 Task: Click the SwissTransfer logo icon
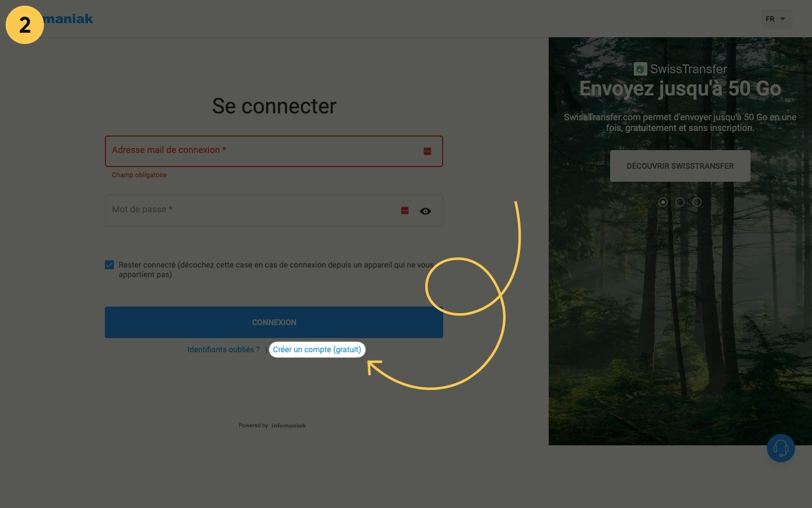[640, 69]
